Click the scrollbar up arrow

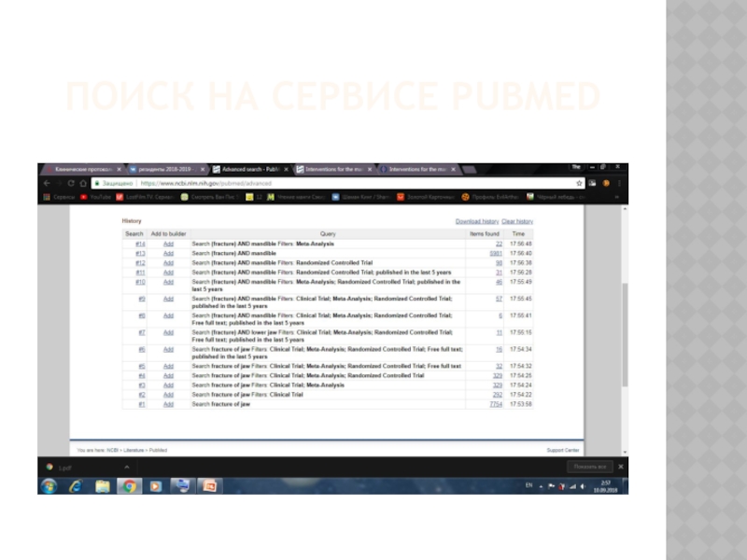(625, 209)
